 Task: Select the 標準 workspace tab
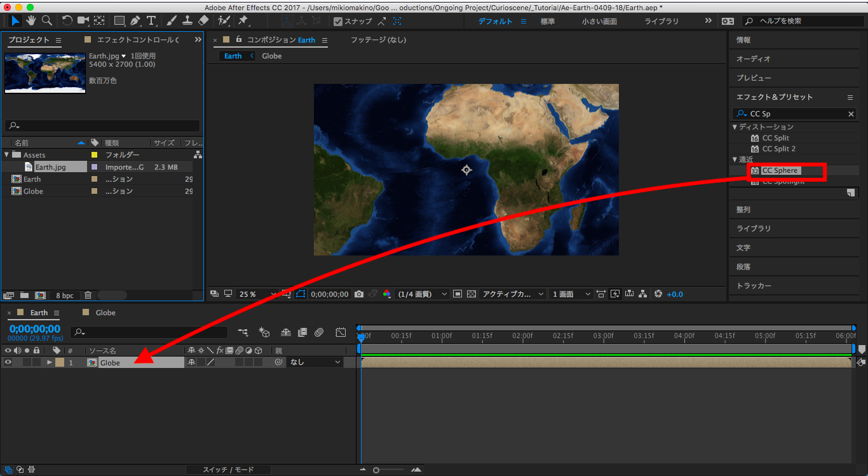click(547, 21)
